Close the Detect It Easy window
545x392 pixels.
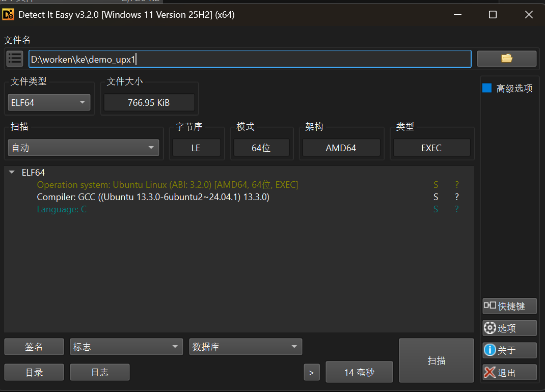529,15
